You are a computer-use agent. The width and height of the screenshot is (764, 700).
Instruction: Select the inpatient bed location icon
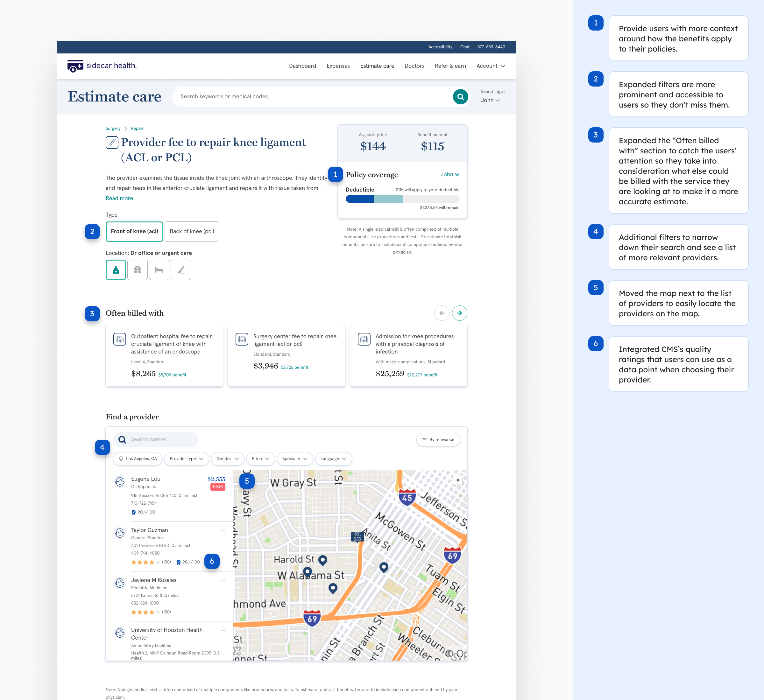[159, 270]
